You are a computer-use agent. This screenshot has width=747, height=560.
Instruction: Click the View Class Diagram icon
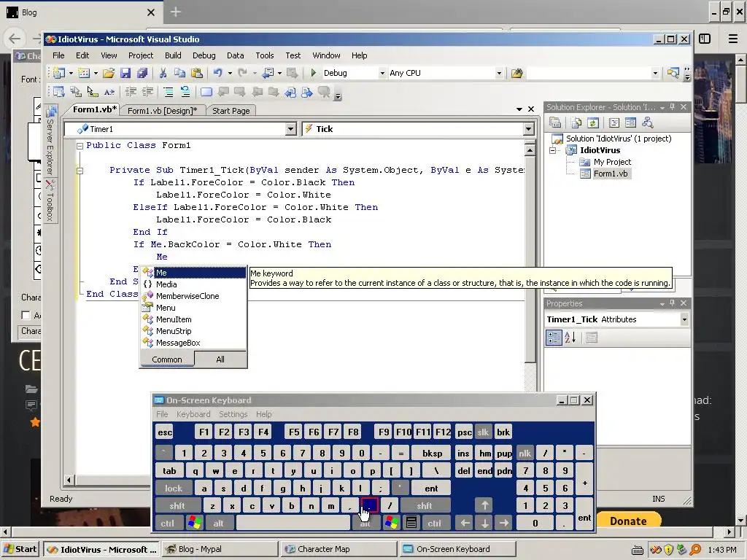648,122
